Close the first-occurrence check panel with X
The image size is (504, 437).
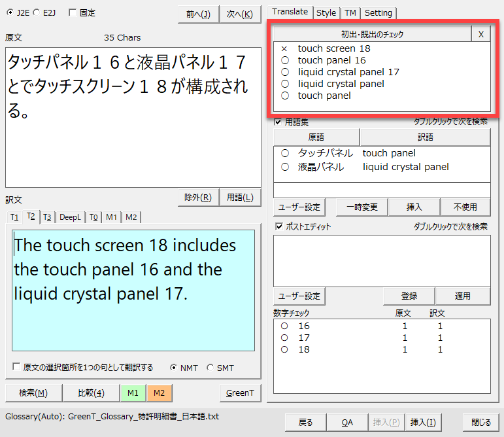pos(480,35)
